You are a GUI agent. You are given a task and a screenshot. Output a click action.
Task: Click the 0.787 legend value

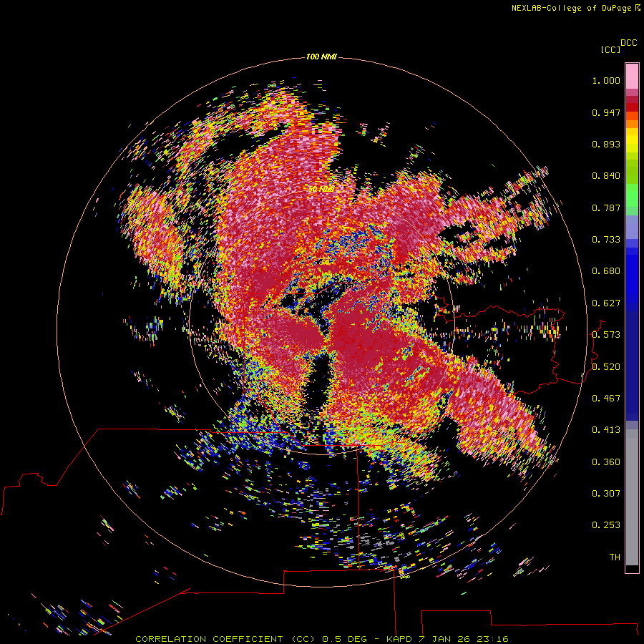click(x=606, y=208)
